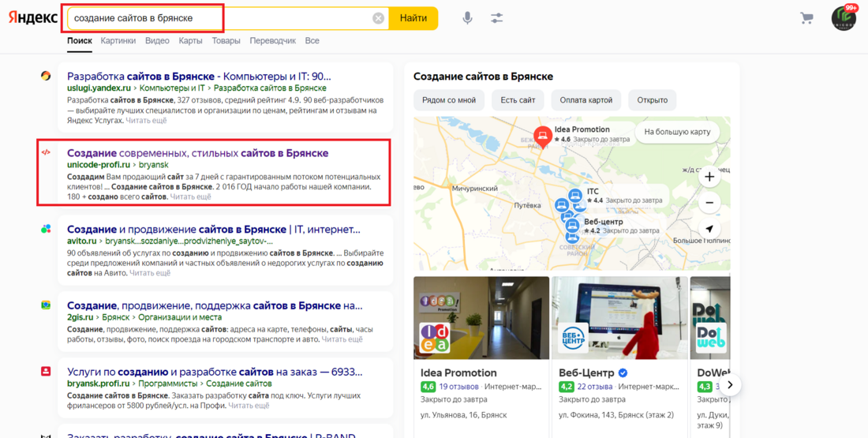Viewport: 868px width, 438px height.
Task: Click the Найти search button
Action: [x=413, y=18]
